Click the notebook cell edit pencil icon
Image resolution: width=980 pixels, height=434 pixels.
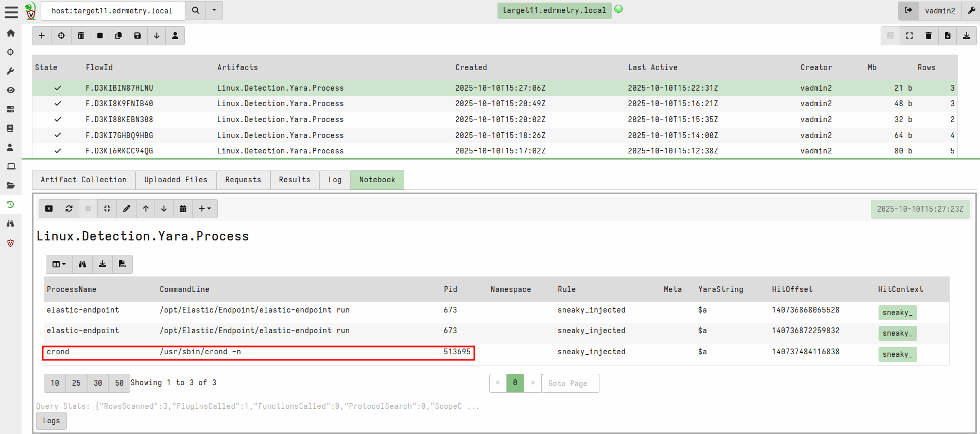(x=127, y=209)
